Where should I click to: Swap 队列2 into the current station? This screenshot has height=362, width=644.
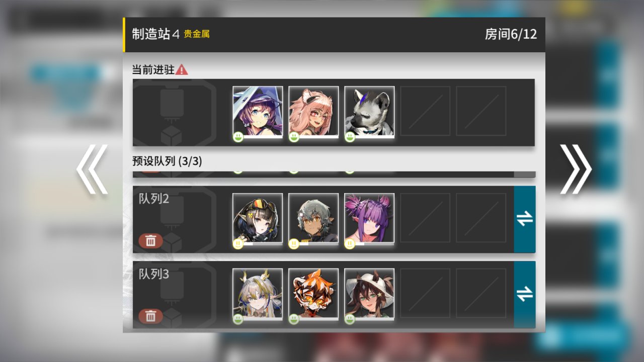click(525, 219)
